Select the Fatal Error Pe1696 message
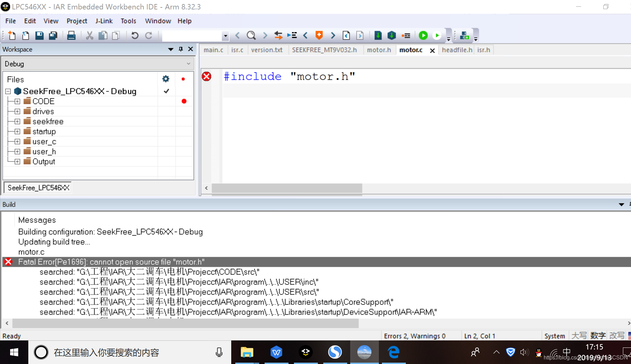The image size is (631, 364). (316, 262)
